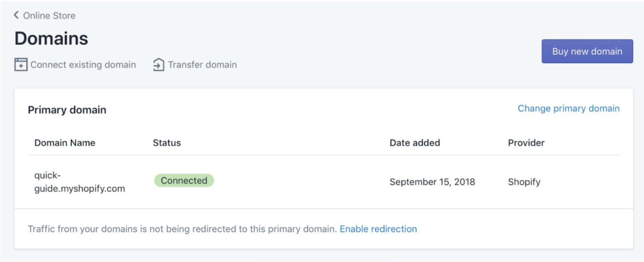Open the Buy new domain dialog
The image size is (644, 262).
pos(587,51)
